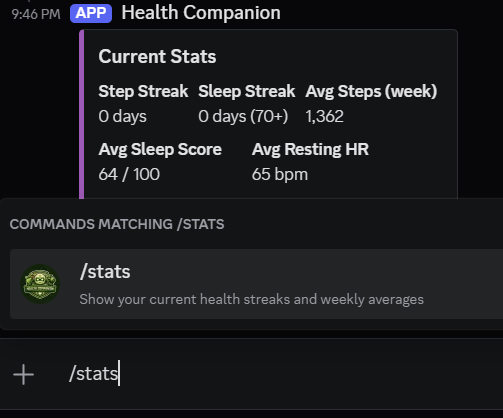Screen dimensions: 503x418
Task: Select the /stats command suggestion
Action: tap(256, 284)
